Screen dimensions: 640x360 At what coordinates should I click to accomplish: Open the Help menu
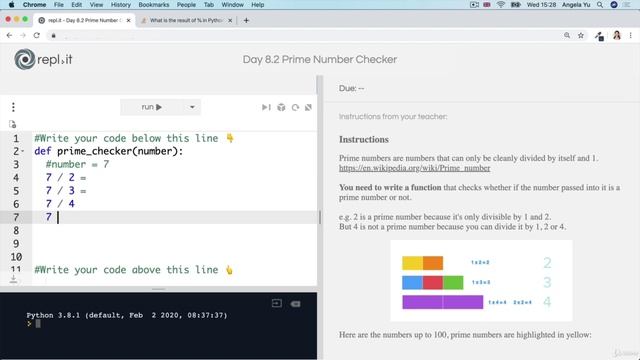[258, 4]
